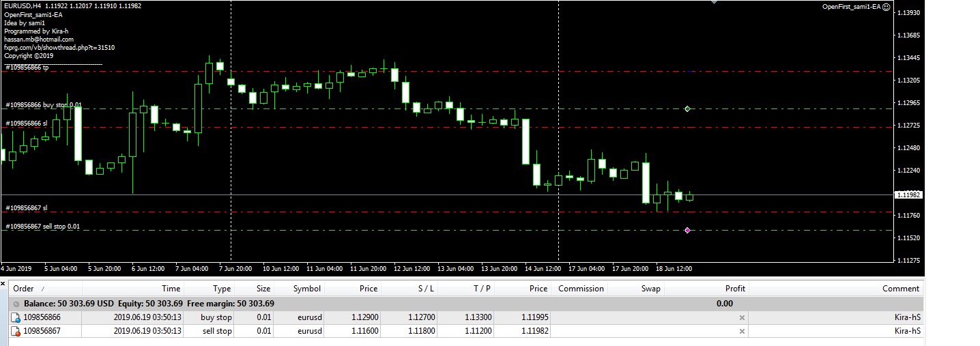
Task: Select the #109856866 tp line label
Action: (27, 68)
